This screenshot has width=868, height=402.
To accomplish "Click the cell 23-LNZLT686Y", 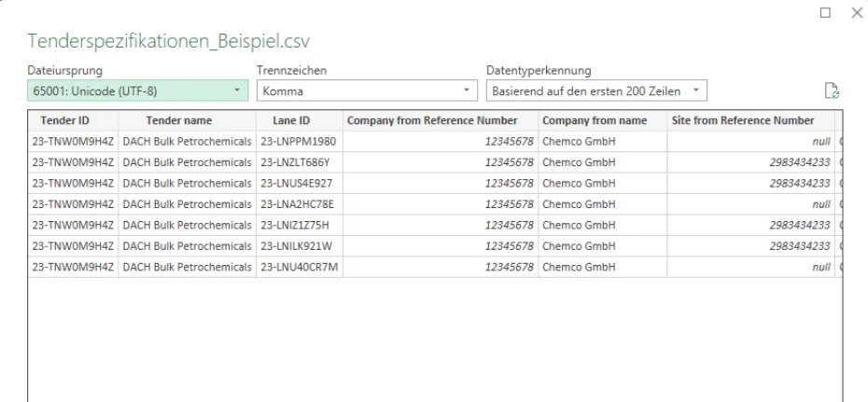I will (300, 162).
